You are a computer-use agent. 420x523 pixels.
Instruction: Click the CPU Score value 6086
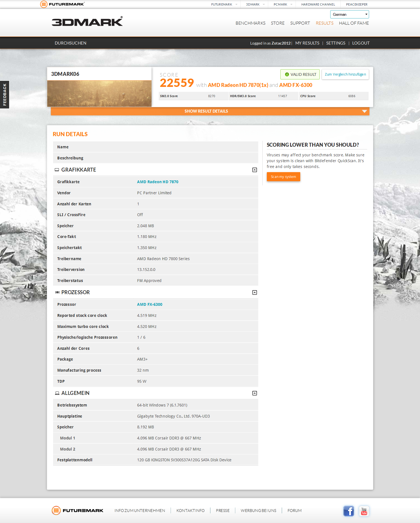(352, 96)
